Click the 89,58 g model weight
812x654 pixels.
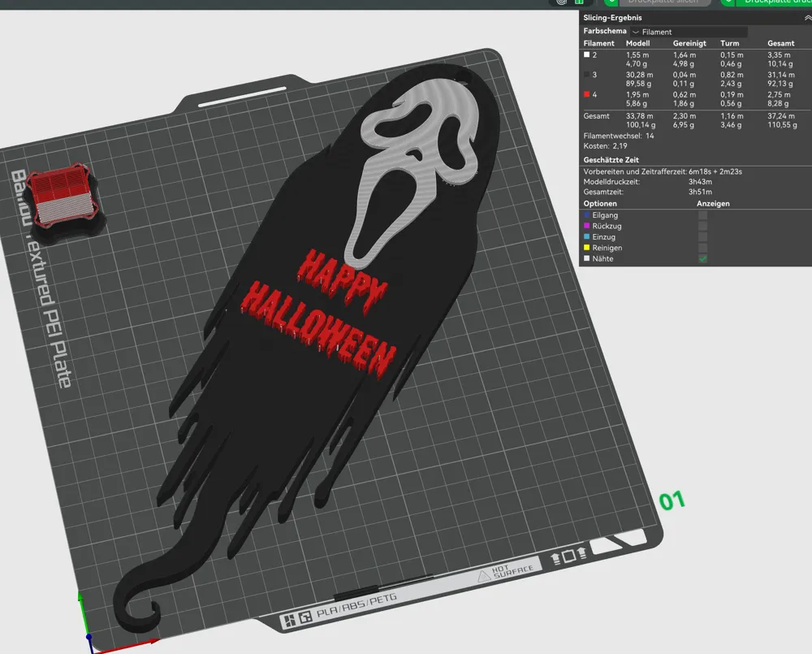pos(638,84)
